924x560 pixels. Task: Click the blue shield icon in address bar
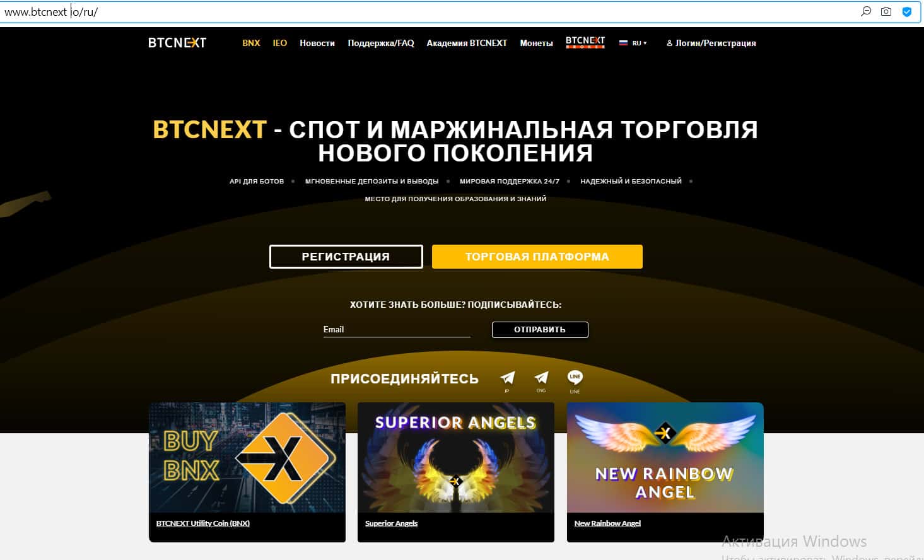point(906,11)
